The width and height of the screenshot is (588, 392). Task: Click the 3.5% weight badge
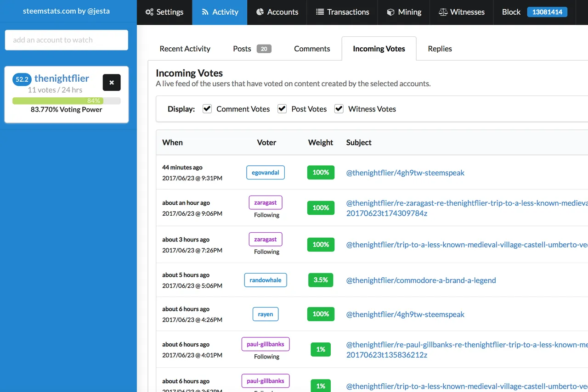(321, 280)
